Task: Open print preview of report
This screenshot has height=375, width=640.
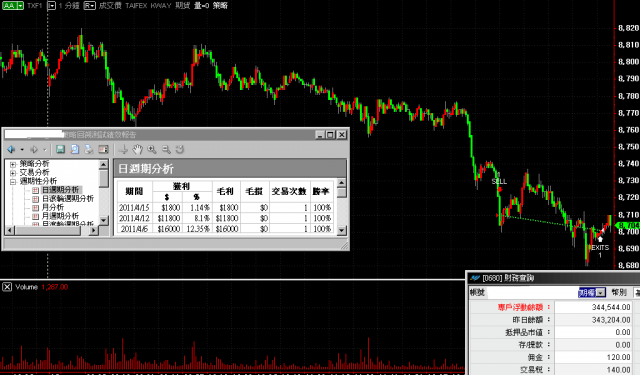Action: (x=75, y=149)
